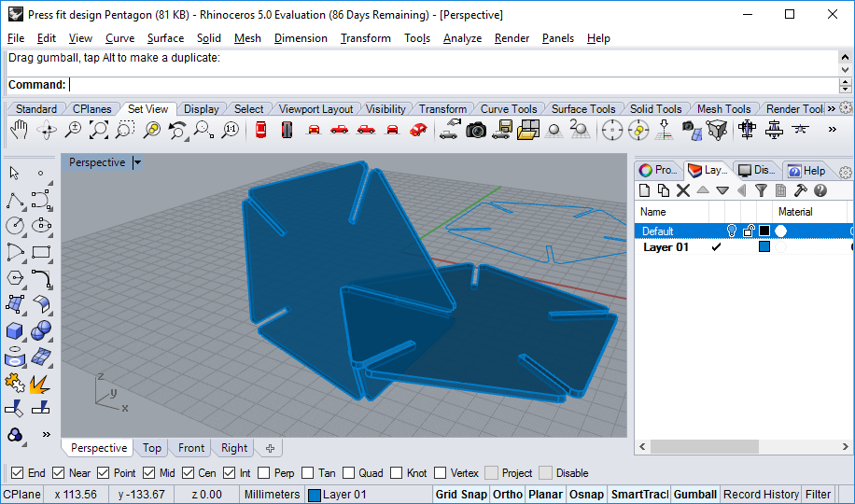The width and height of the screenshot is (855, 504).
Task: Click the camera snapshot icon
Action: (475, 130)
